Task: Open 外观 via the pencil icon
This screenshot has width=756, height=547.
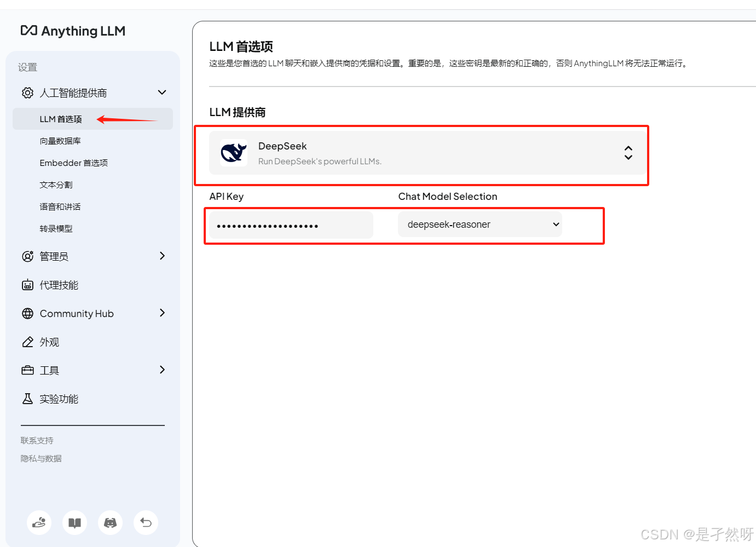Action: pyautogui.click(x=27, y=342)
